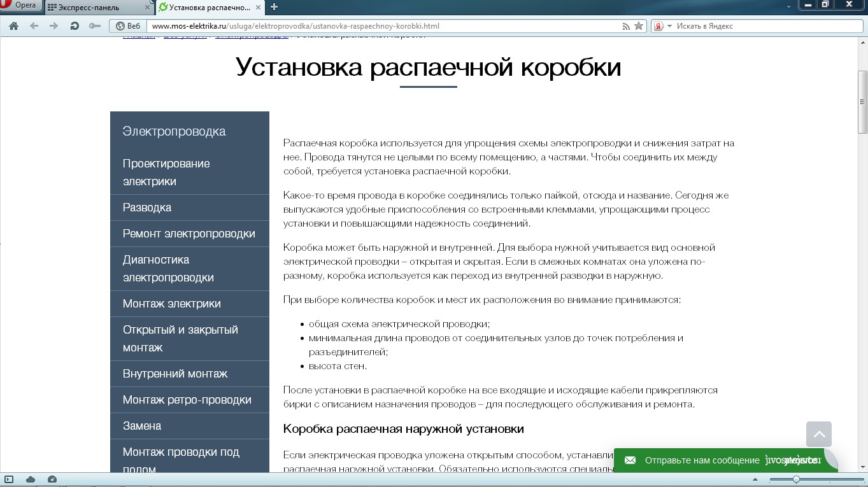Click the RSS feed icon in address bar
The width and height of the screenshot is (868, 487).
coord(626,26)
